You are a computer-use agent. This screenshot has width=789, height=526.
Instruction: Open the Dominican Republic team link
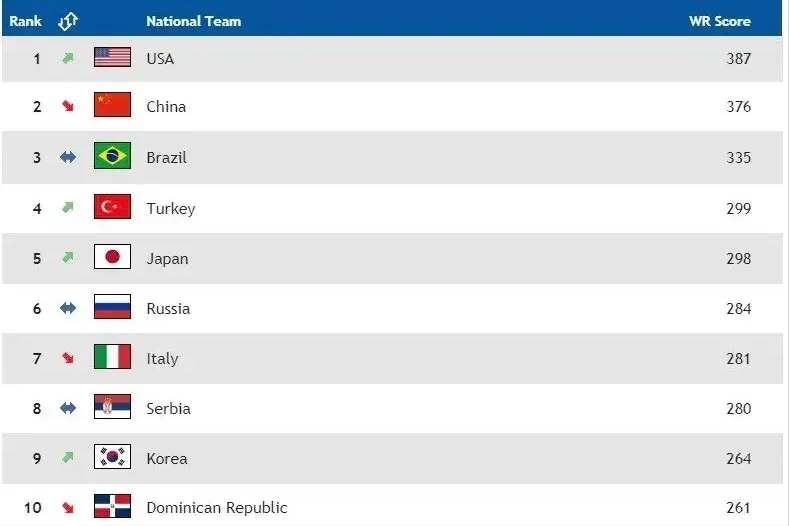point(216,507)
